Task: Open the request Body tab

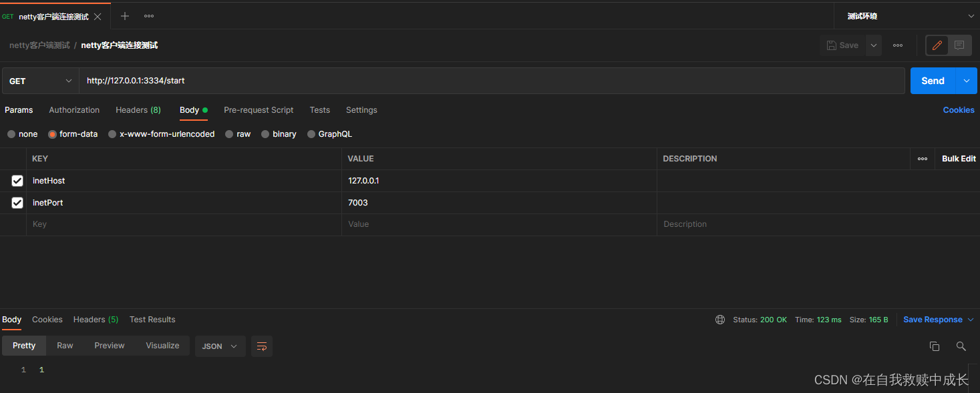Action: 193,110
